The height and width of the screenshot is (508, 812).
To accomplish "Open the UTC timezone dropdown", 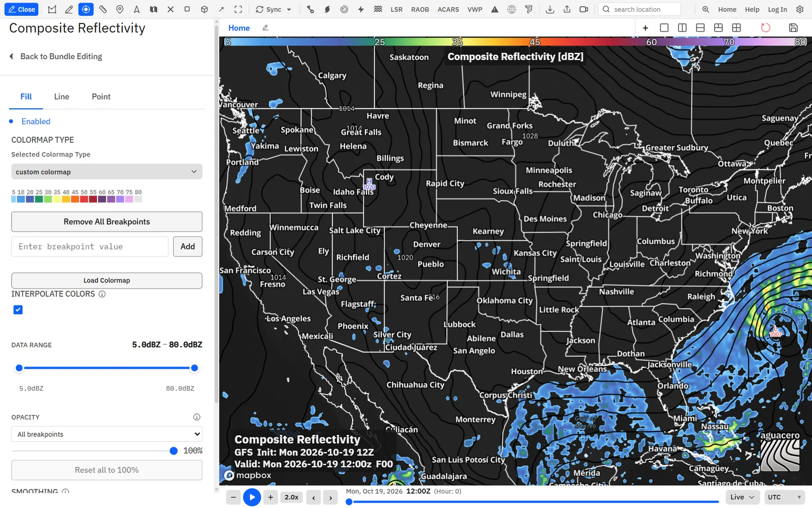I will click(x=785, y=497).
